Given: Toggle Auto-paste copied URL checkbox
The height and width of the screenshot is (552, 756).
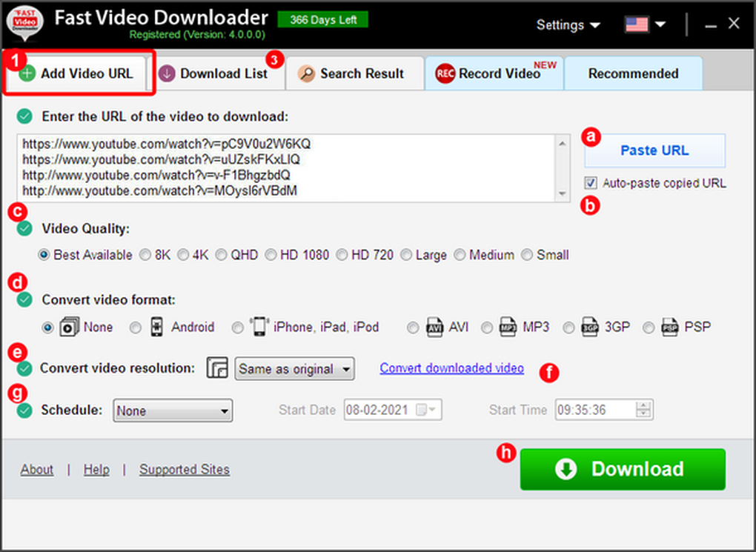Looking at the screenshot, I should click(x=591, y=183).
